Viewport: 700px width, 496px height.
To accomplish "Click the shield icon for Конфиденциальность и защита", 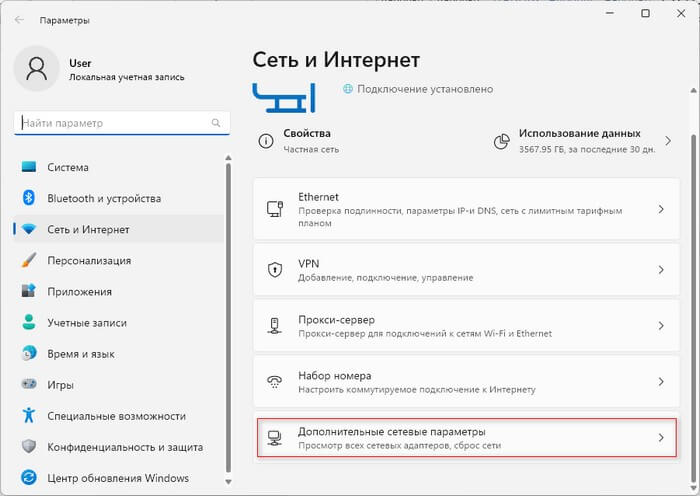I will (x=29, y=446).
